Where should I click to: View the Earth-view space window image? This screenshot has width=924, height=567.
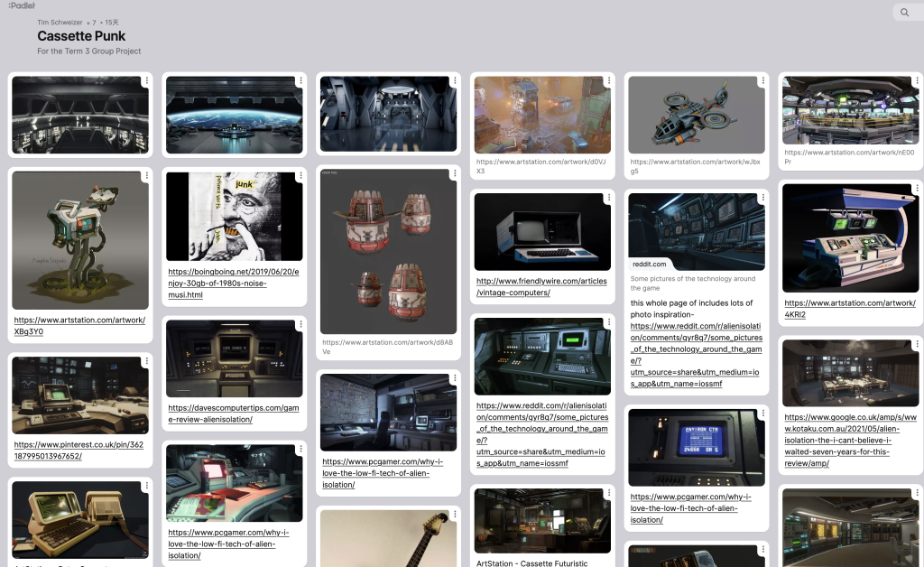(234, 115)
